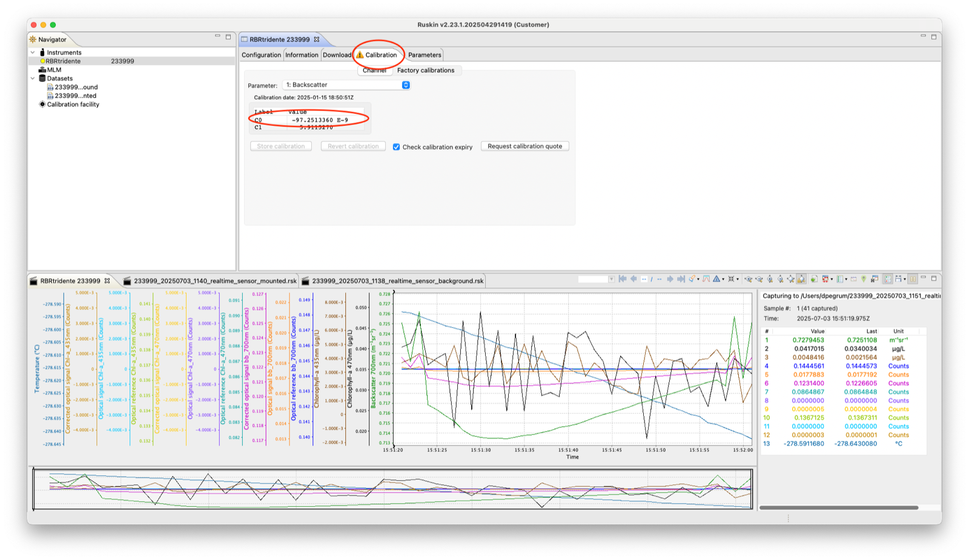Image resolution: width=969 pixels, height=560 pixels.
Task: Select the Channel sub-tab
Action: click(374, 70)
